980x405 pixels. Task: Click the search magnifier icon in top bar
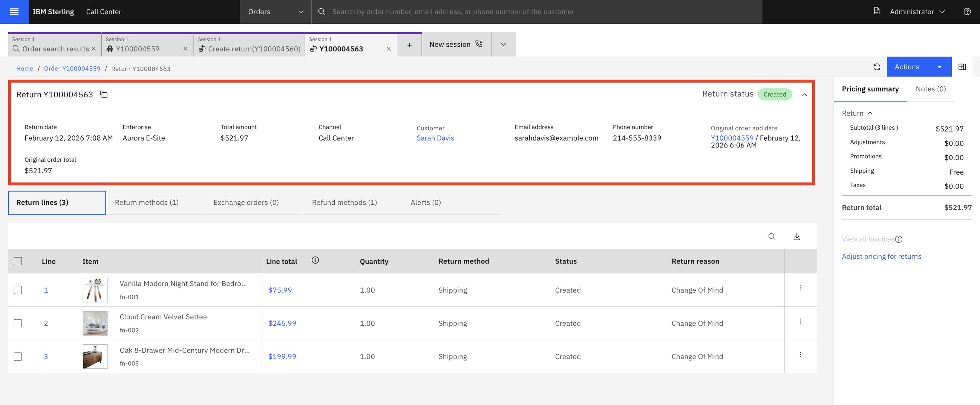(x=322, y=12)
